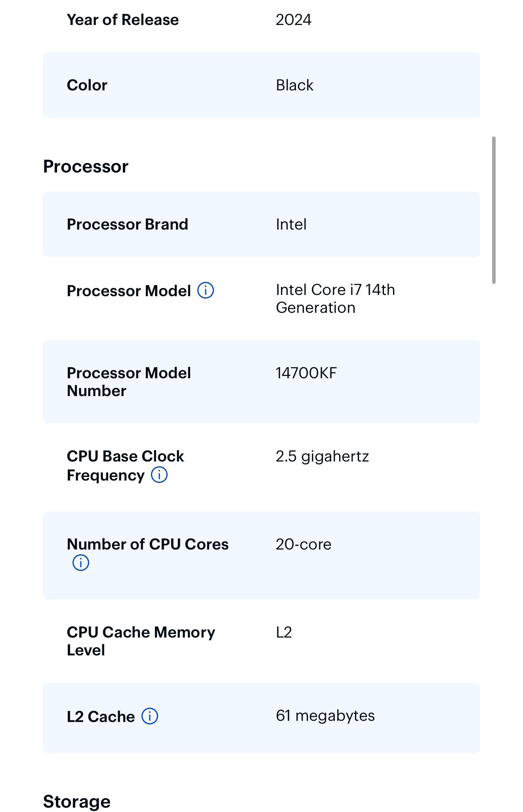This screenshot has height=812, width=523.
Task: Open the L2 Cache info icon
Action: 150,716
